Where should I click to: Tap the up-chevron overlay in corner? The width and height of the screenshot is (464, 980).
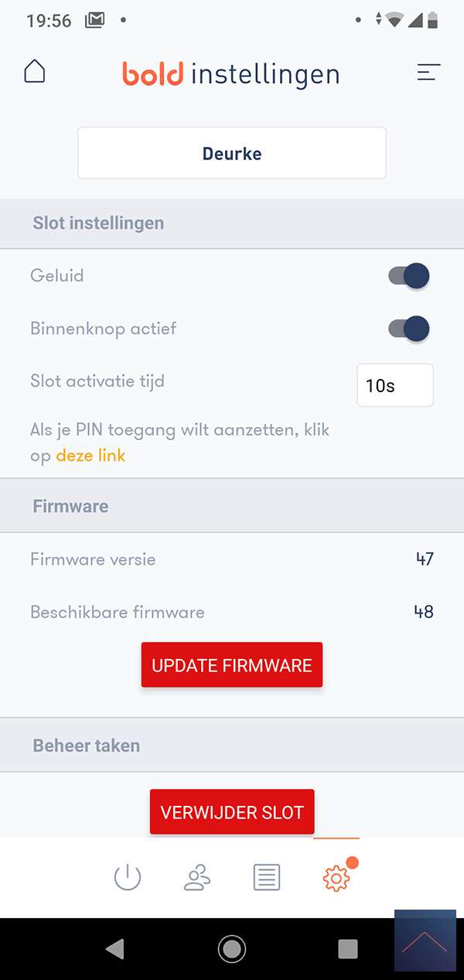click(425, 941)
